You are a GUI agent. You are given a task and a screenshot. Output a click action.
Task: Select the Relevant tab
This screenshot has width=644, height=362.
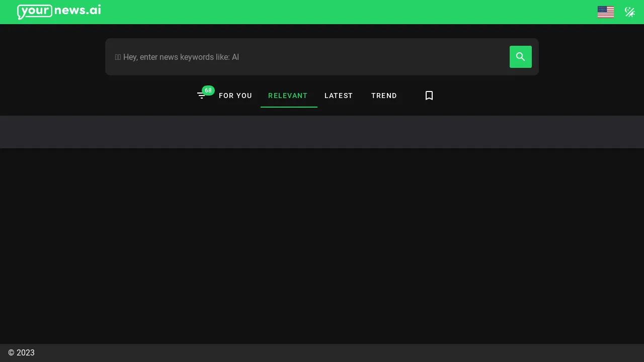click(x=288, y=96)
